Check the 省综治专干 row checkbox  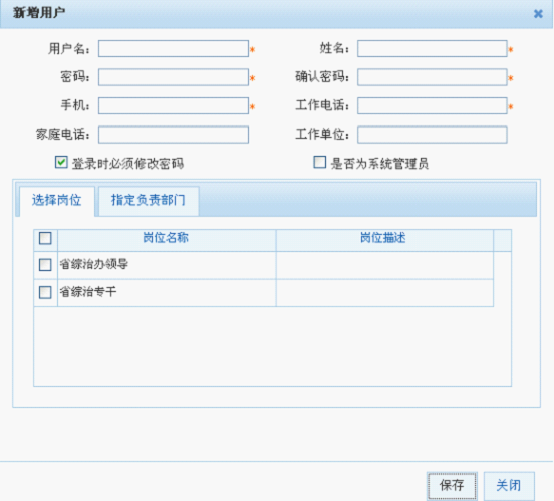tap(45, 292)
